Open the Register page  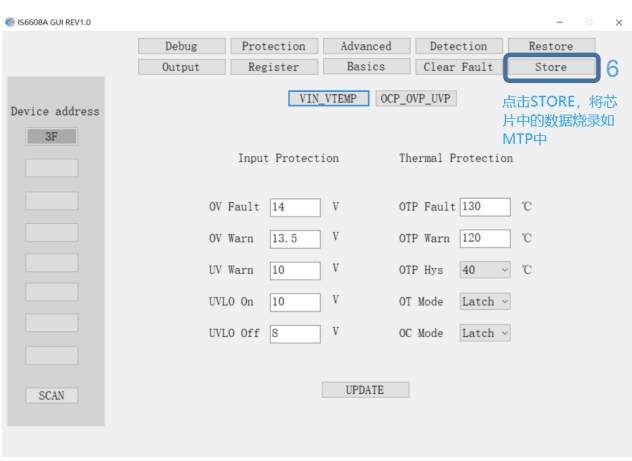pyautogui.click(x=274, y=67)
